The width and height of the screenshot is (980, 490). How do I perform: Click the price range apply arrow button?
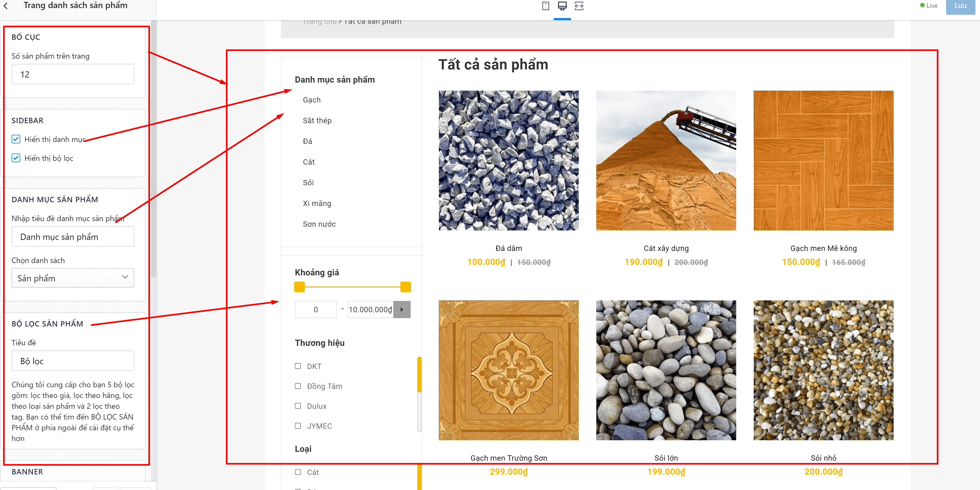tap(402, 310)
